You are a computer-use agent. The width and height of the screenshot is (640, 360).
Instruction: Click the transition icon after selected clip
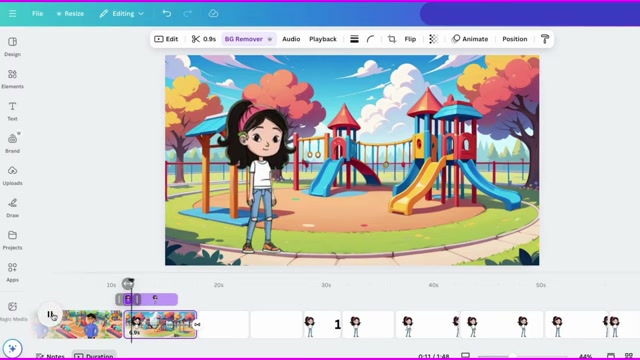point(198,324)
